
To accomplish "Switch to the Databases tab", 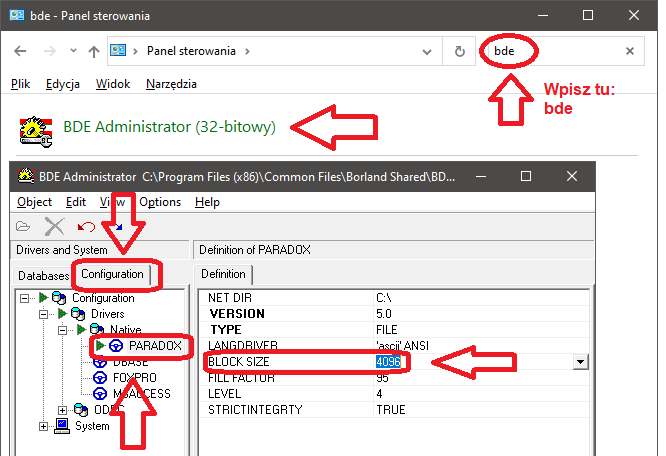I will [43, 276].
